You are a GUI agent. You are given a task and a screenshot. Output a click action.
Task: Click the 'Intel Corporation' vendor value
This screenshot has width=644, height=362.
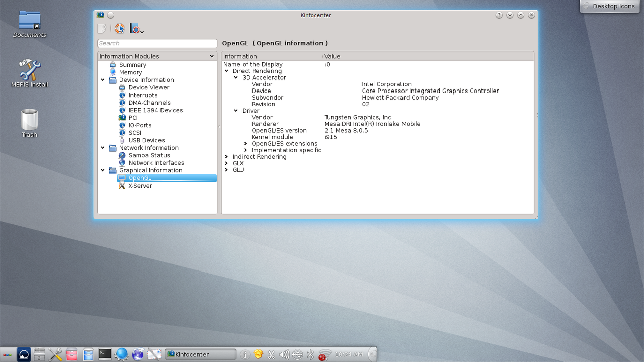pos(386,84)
